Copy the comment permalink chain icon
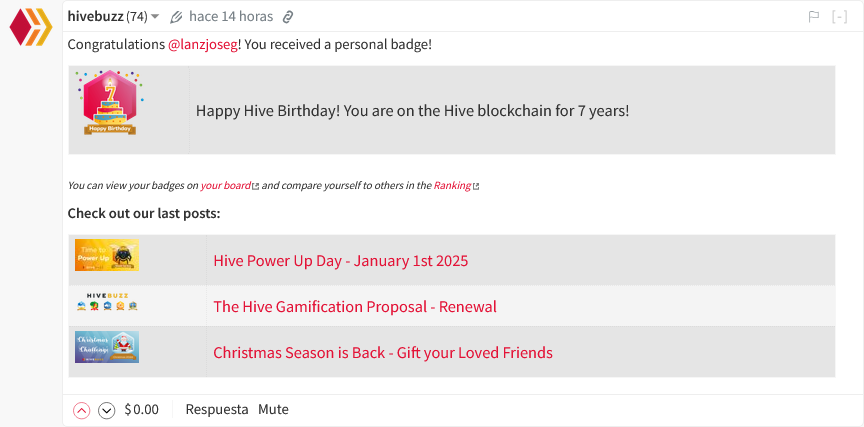 coord(287,17)
